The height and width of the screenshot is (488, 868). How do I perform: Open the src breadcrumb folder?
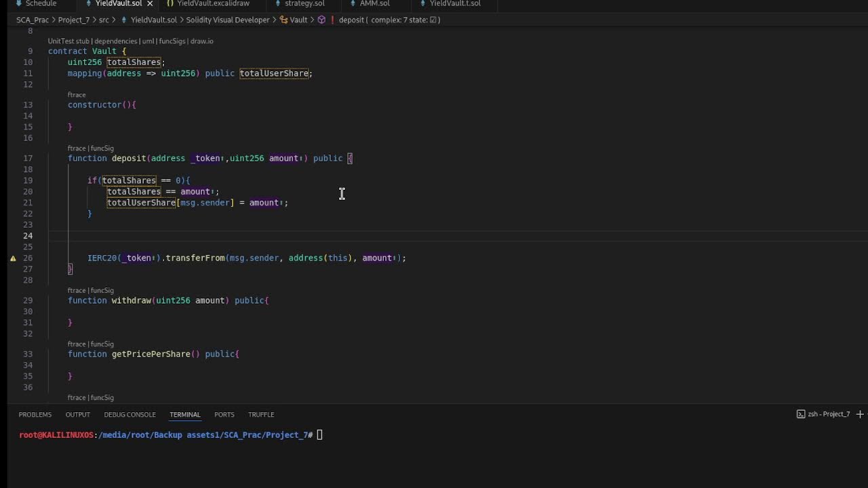[x=104, y=20]
